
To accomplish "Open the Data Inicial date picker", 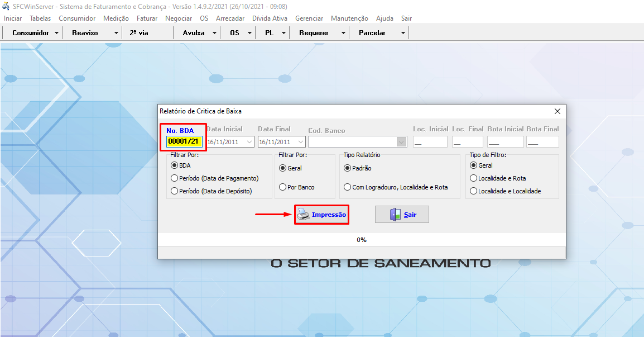I will point(249,142).
